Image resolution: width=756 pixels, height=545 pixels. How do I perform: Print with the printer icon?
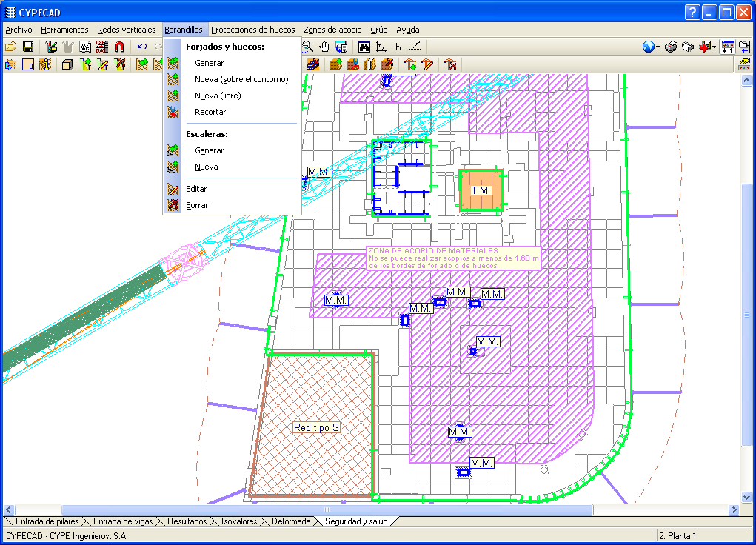click(x=671, y=47)
